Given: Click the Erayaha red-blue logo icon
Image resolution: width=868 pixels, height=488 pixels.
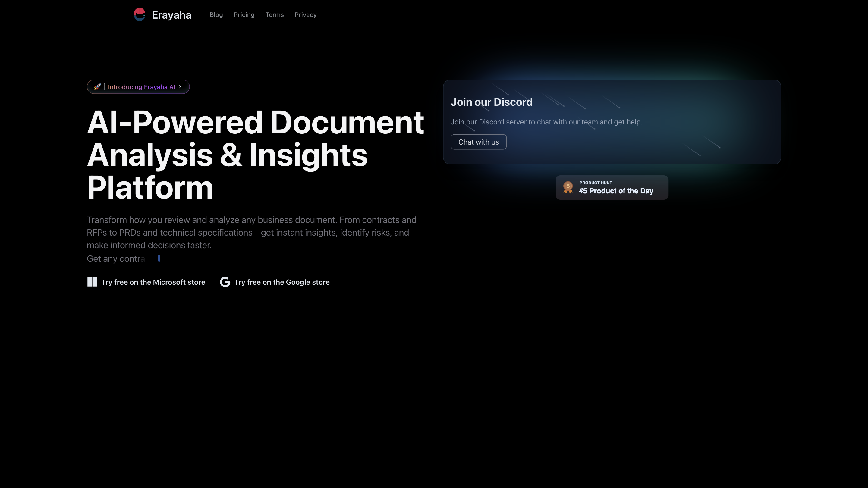Looking at the screenshot, I should (139, 14).
